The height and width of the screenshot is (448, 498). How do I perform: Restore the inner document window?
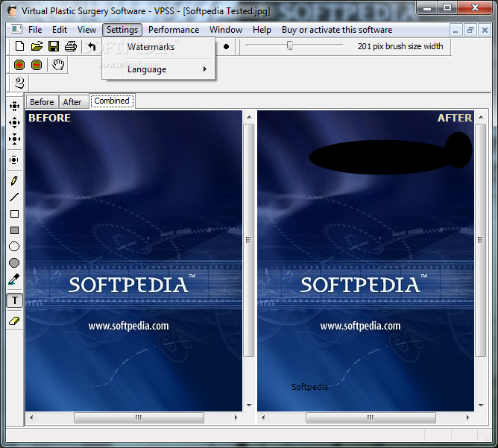(470, 30)
